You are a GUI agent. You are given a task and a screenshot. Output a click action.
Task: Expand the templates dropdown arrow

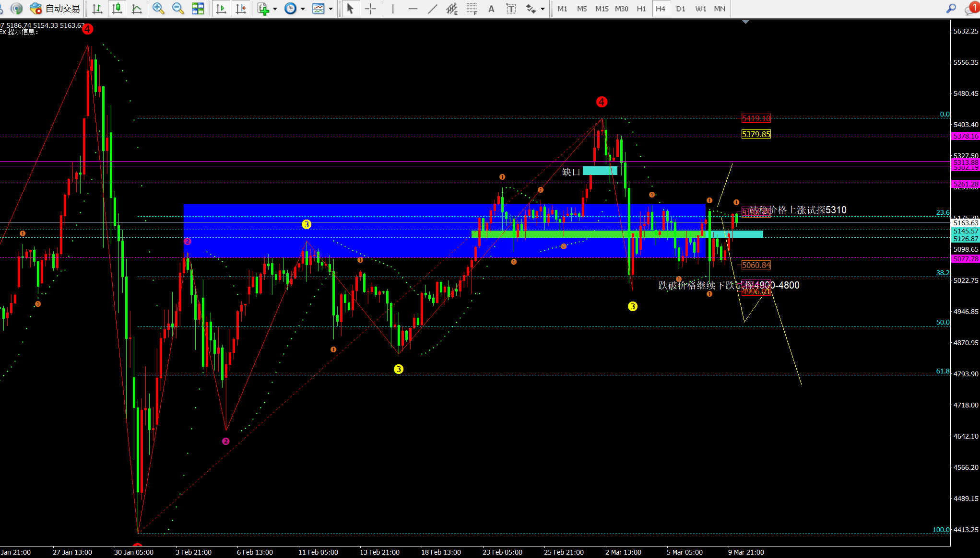click(x=331, y=9)
